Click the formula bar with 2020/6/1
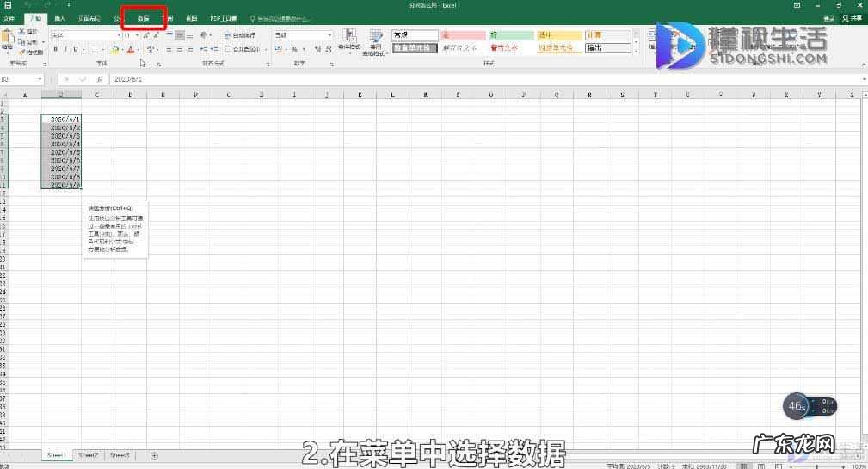 [484, 79]
